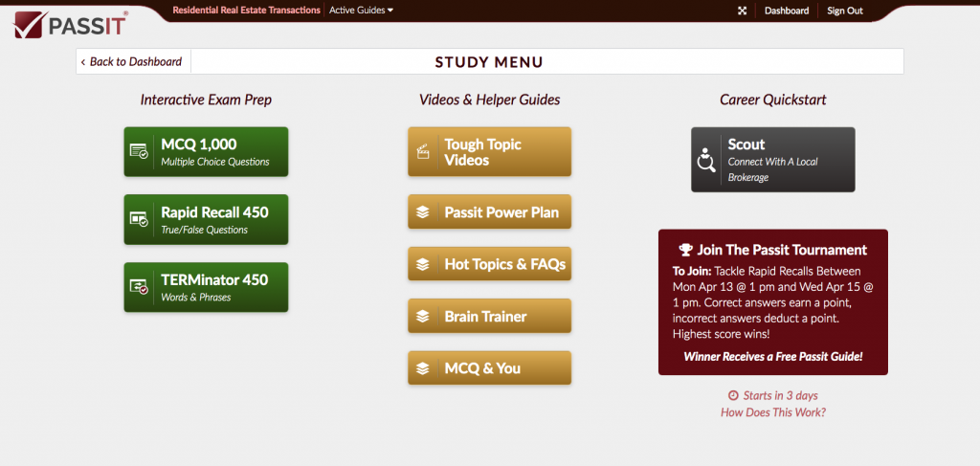Open the Passit Power Plan guide
Image resolution: width=980 pixels, height=466 pixels.
coord(489,211)
